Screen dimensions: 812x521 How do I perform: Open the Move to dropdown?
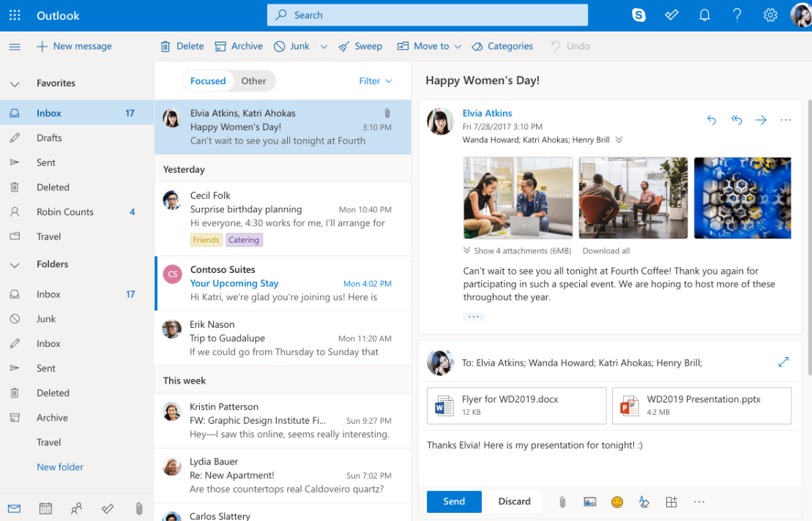429,46
